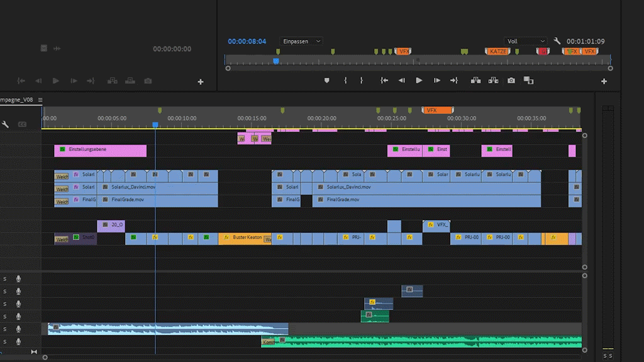
Task: Enable voice-over record on bottom audio track
Action: [19, 341]
